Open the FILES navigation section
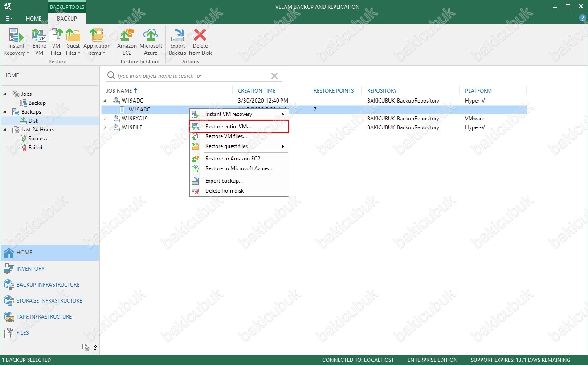This screenshot has width=588, height=365. click(49, 333)
